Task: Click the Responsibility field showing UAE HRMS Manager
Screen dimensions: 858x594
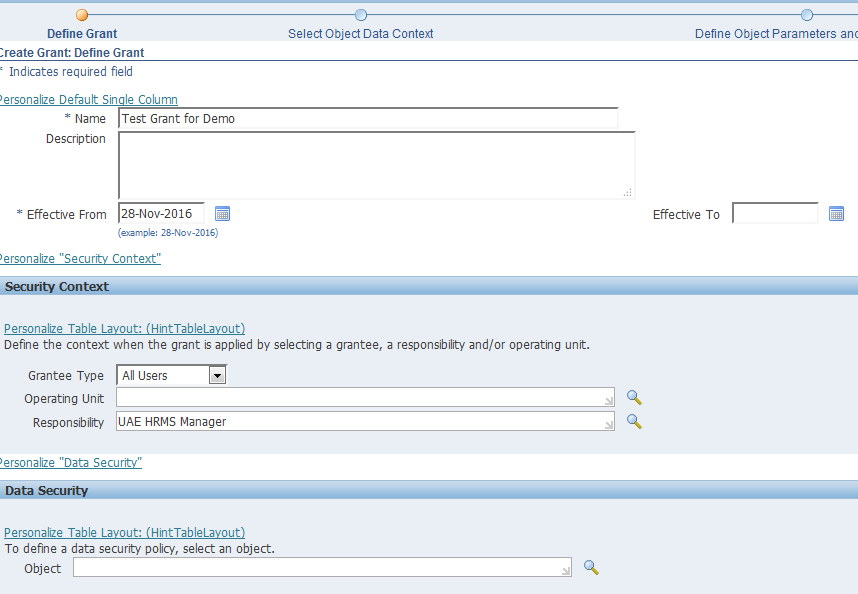Action: point(365,421)
